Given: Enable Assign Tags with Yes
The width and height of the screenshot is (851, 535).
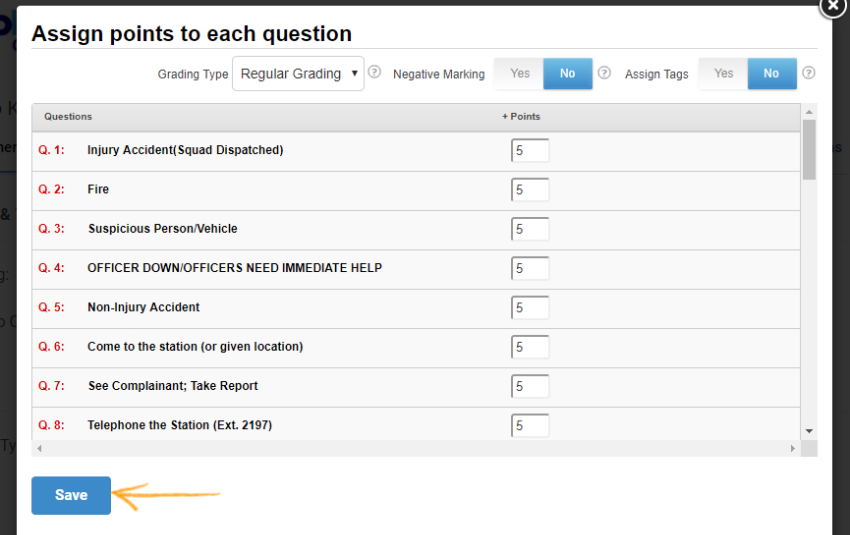Looking at the screenshot, I should click(x=723, y=73).
